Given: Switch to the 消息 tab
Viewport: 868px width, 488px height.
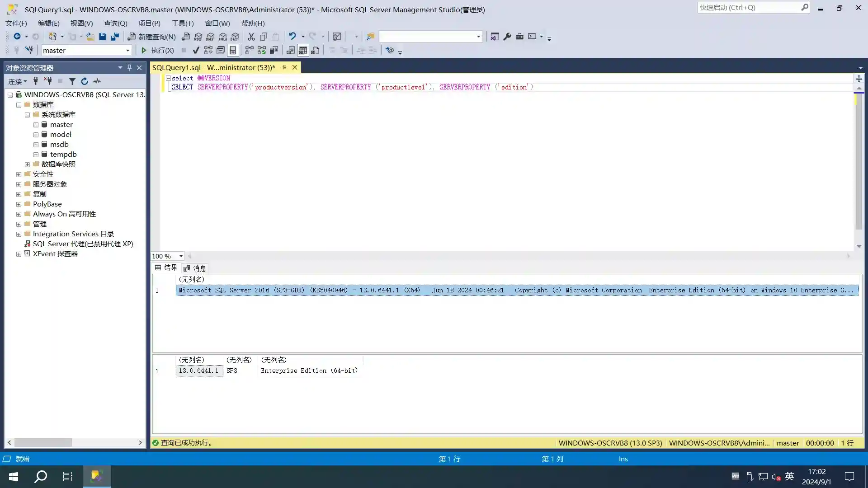Looking at the screenshot, I should (195, 268).
